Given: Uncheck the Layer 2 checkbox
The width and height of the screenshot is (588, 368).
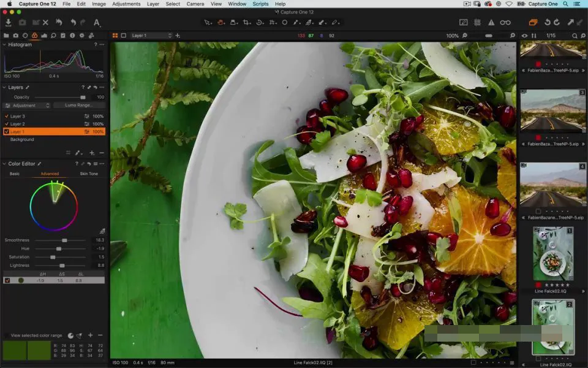Looking at the screenshot, I should click(6, 123).
